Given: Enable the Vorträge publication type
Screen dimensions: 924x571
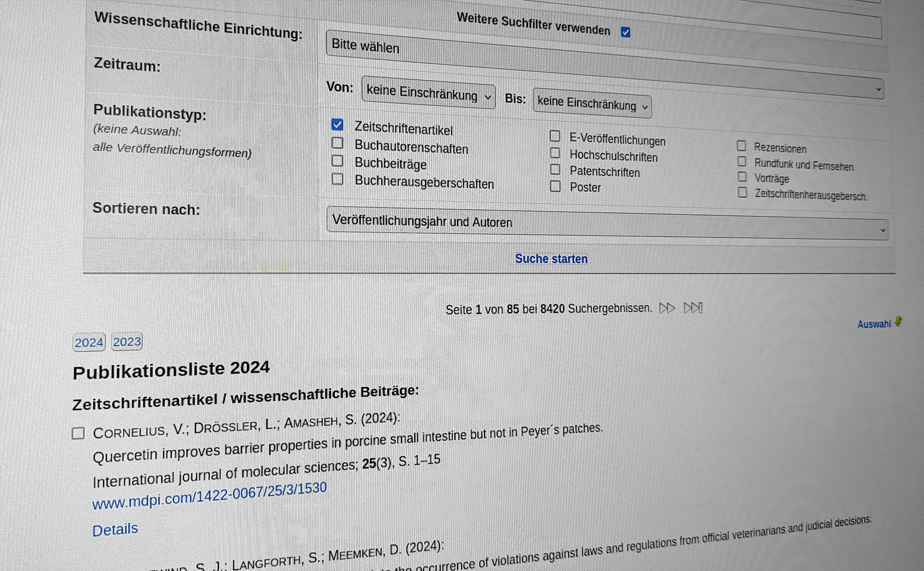Looking at the screenshot, I should click(742, 176).
